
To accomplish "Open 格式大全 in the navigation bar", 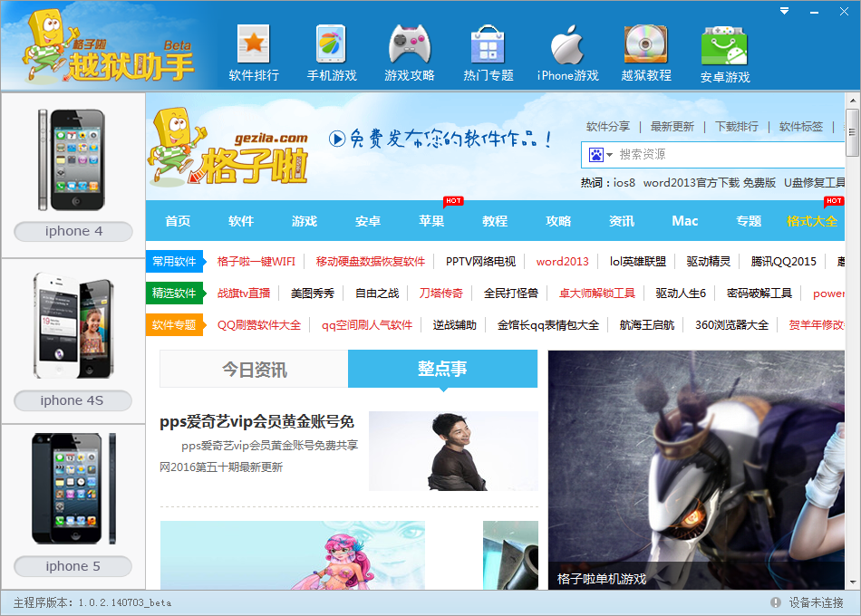I will [x=811, y=220].
